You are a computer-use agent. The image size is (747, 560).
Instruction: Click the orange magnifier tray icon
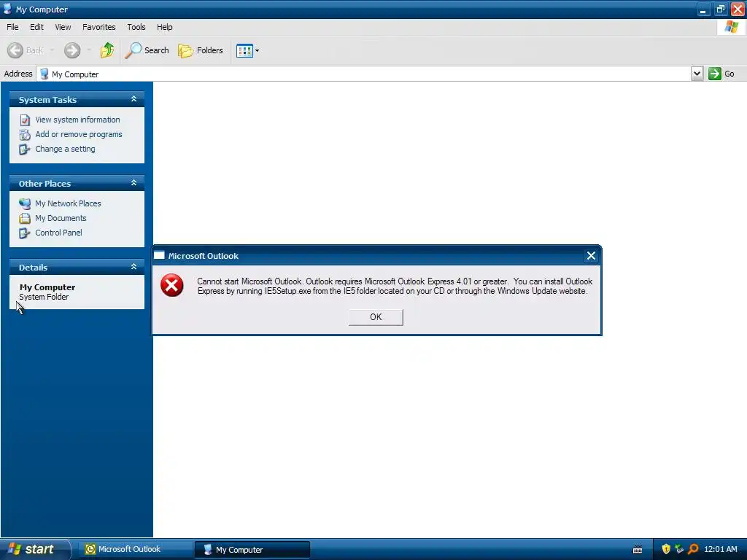point(693,549)
